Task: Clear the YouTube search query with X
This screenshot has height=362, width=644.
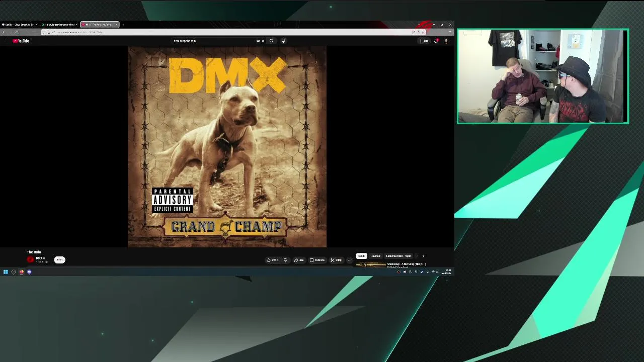Action: 263,41
